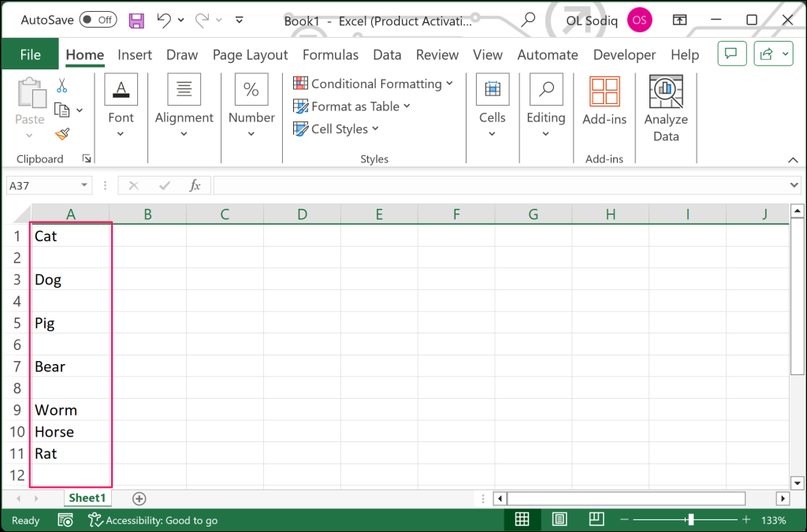Open the title bar search magnifier
The height and width of the screenshot is (532, 807).
528,20
